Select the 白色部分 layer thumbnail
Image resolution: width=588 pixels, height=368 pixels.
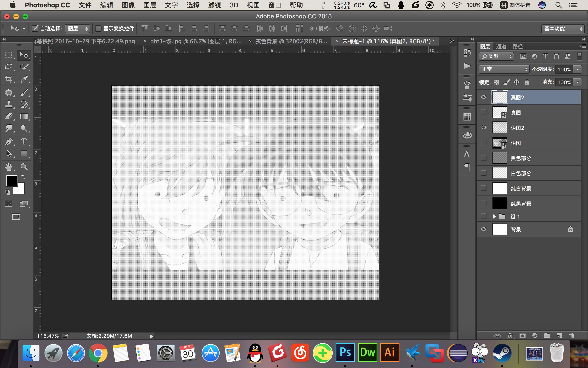pyautogui.click(x=500, y=173)
